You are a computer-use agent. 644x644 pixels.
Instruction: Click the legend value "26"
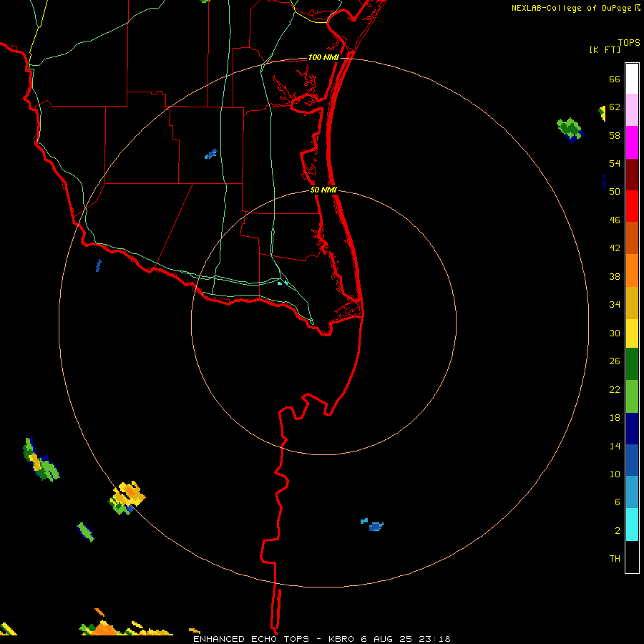[x=615, y=361]
